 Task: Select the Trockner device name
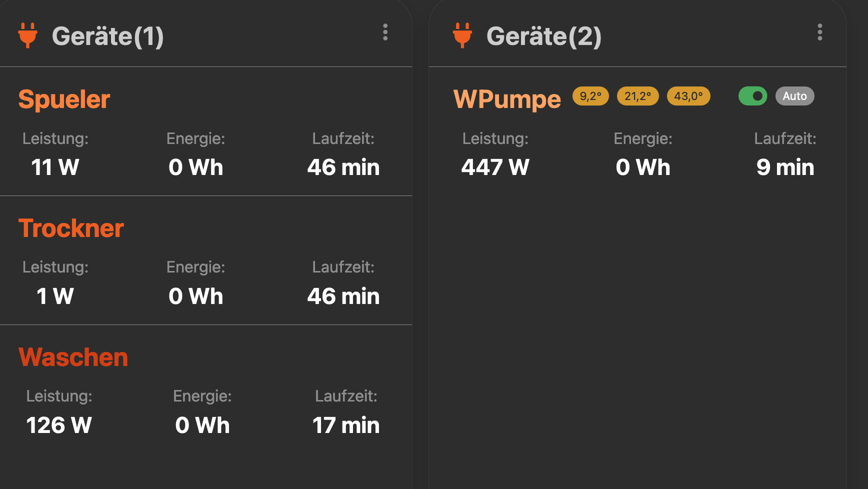click(x=71, y=228)
